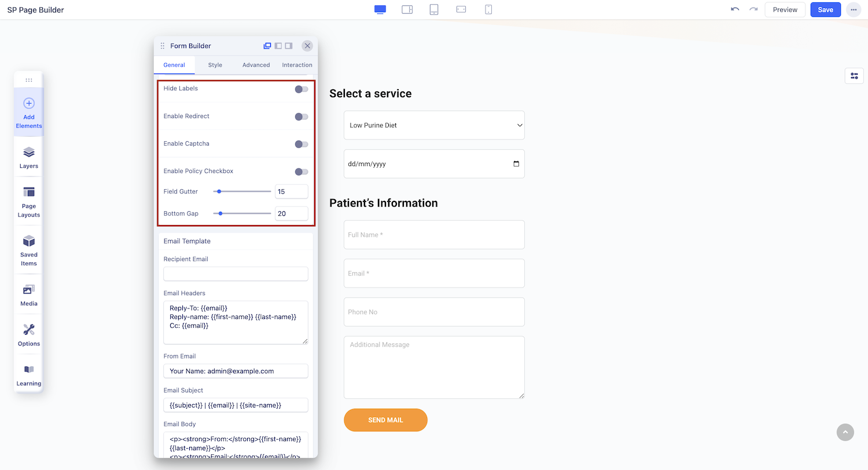Screen dimensions: 868x470
Task: Open the Saved Items panel
Action: (29, 250)
